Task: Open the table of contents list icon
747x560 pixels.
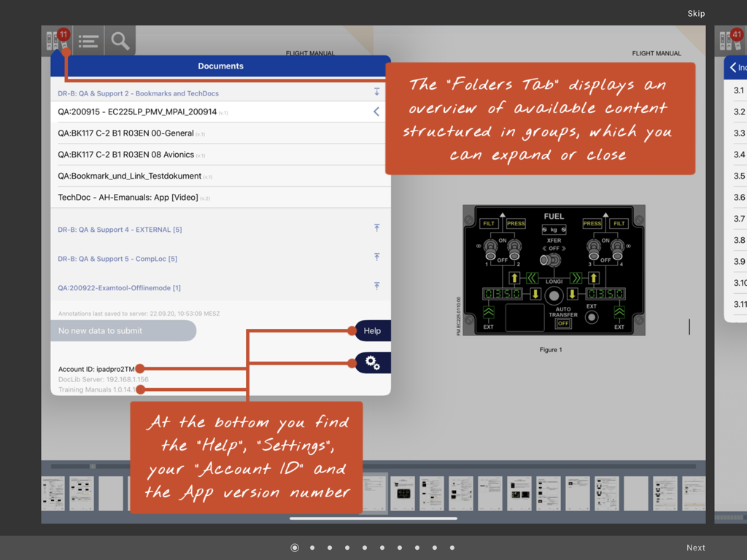Action: pyautogui.click(x=88, y=40)
